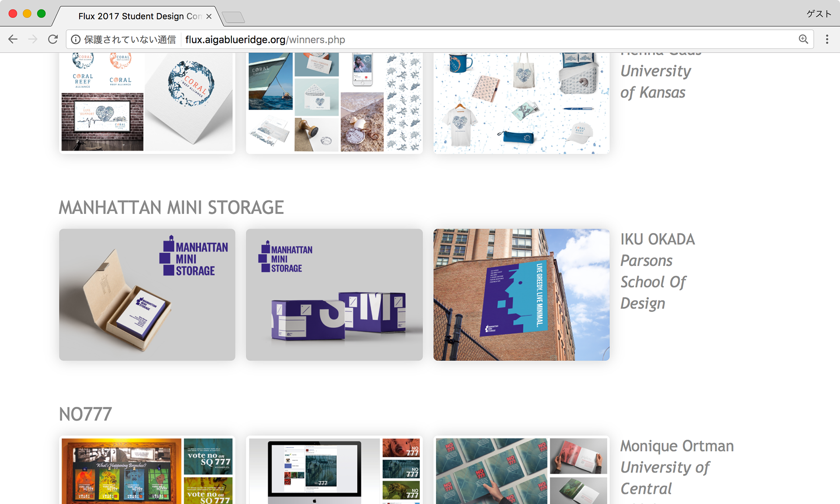840x504 pixels.
Task: Open Manhattan Mini Storage building billboard image
Action: pyautogui.click(x=521, y=295)
